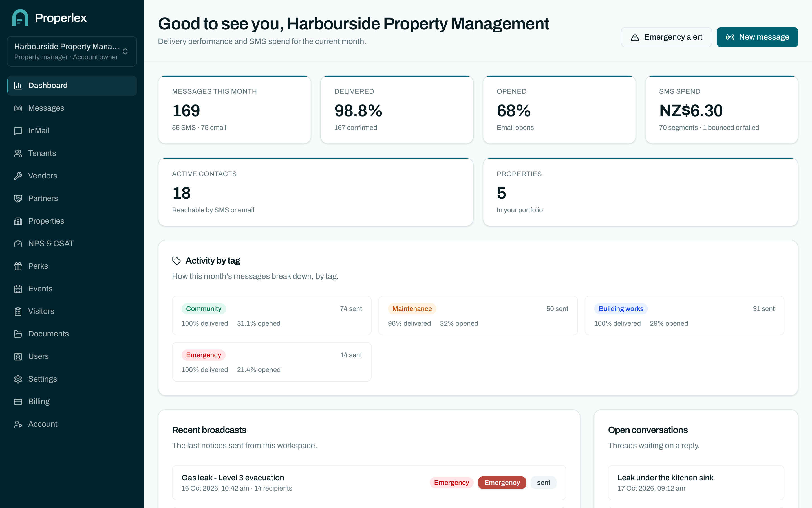Image resolution: width=812 pixels, height=508 pixels.
Task: Click the Maintenance tag badge
Action: [x=412, y=309]
